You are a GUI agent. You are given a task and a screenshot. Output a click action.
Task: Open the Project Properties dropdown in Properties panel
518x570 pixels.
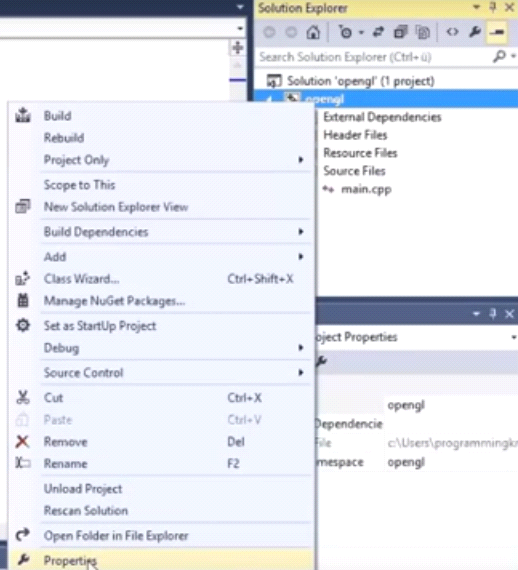click(x=513, y=337)
